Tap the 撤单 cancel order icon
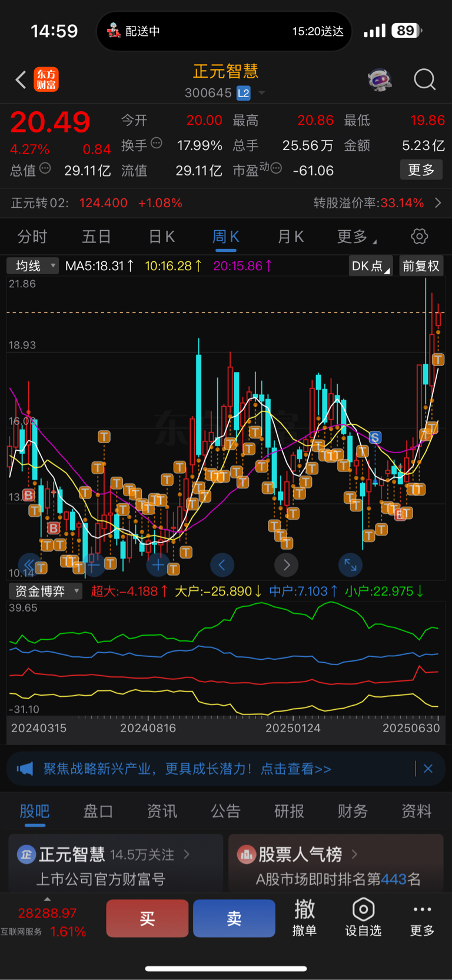The width and height of the screenshot is (452, 980). point(304,917)
